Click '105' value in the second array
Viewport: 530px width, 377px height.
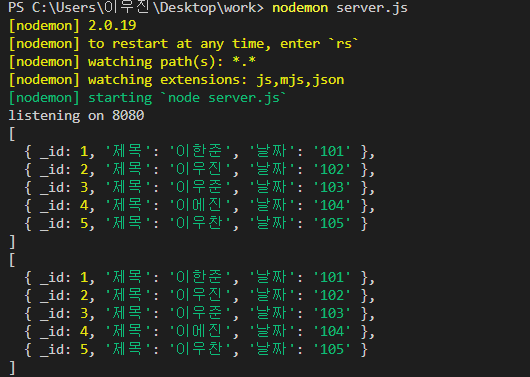pyautogui.click(x=332, y=349)
